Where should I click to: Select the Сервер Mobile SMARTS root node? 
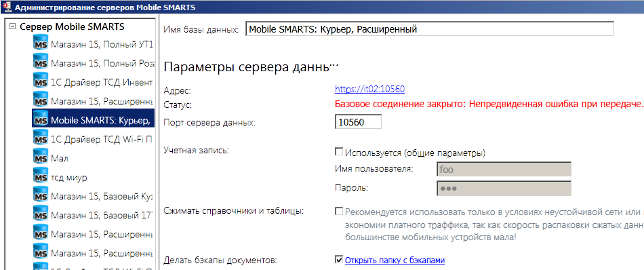tap(72, 26)
